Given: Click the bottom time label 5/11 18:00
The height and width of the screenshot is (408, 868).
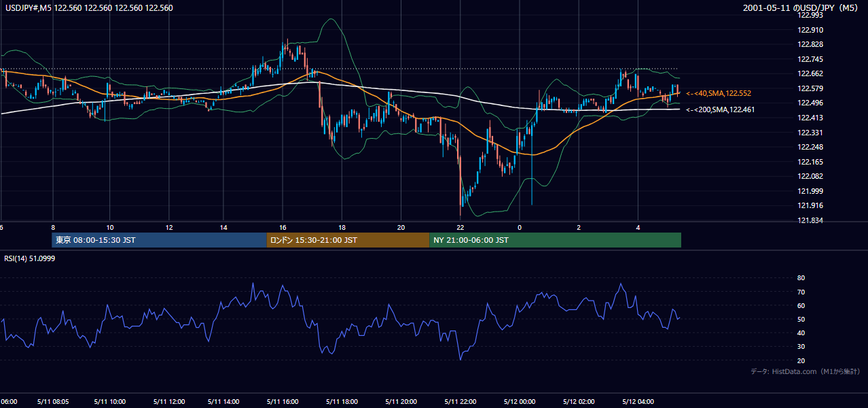Looking at the screenshot, I should pyautogui.click(x=342, y=402).
